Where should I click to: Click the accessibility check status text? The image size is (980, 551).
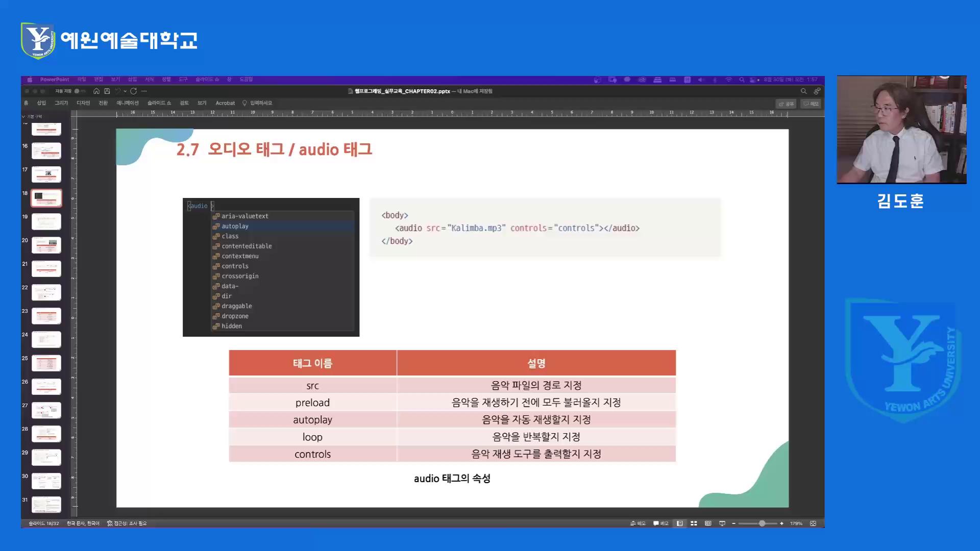pyautogui.click(x=127, y=523)
